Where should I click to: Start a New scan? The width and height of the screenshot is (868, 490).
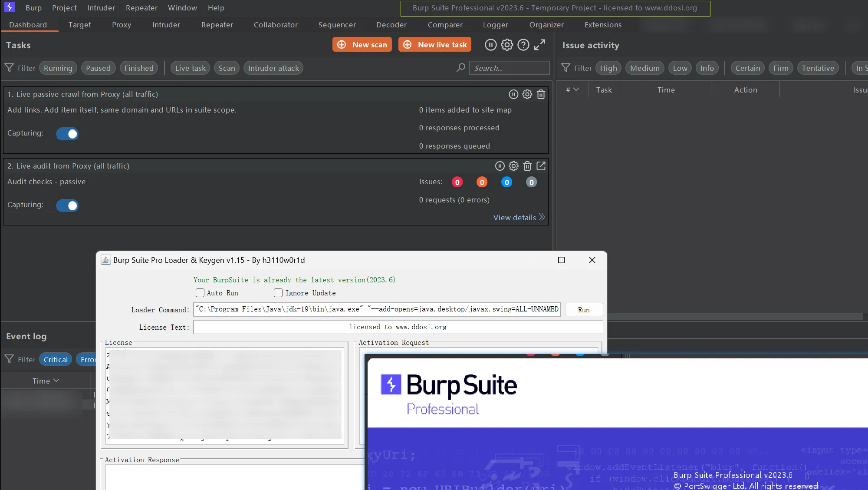[362, 44]
